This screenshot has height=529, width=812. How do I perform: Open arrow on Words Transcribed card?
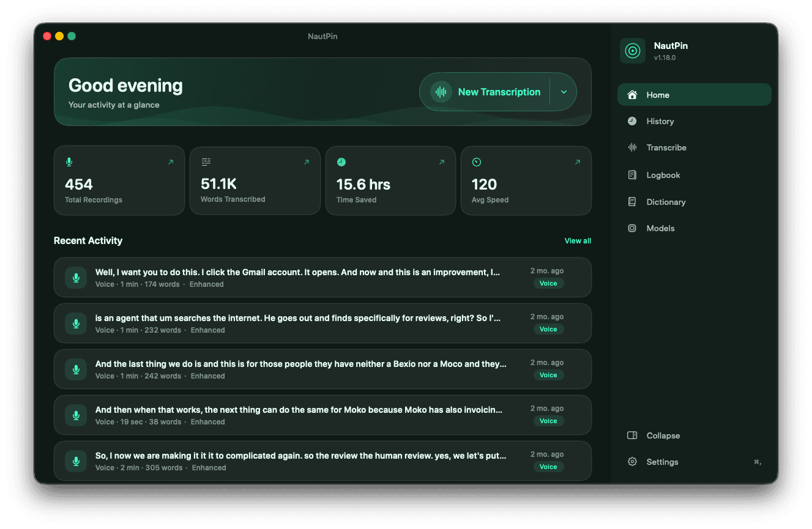(307, 162)
